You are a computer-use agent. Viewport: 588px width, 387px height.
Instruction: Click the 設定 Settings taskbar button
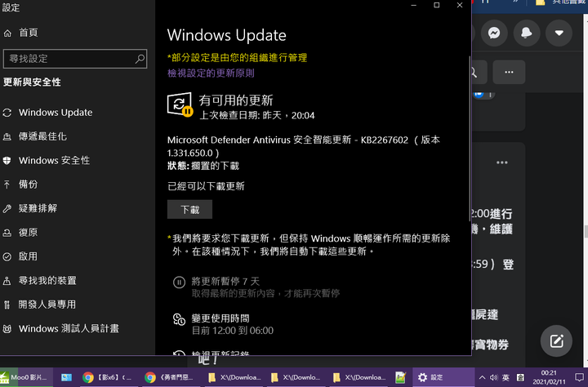[x=443, y=377]
